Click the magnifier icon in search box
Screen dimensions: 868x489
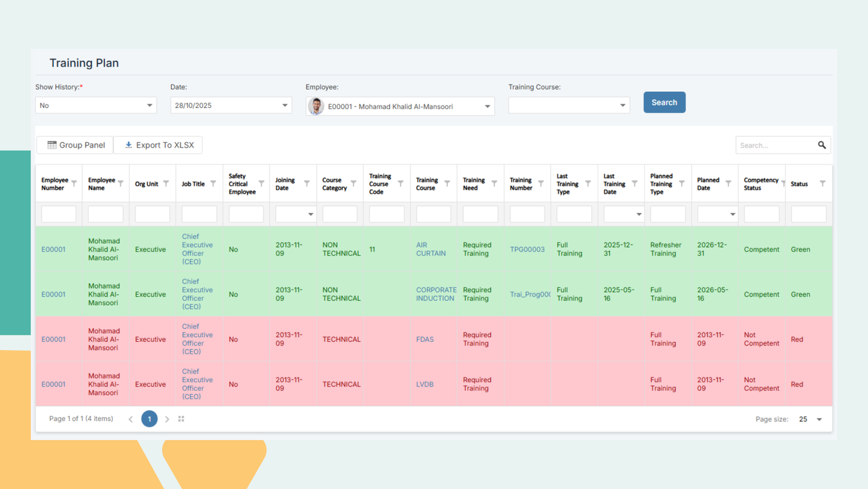click(x=821, y=145)
